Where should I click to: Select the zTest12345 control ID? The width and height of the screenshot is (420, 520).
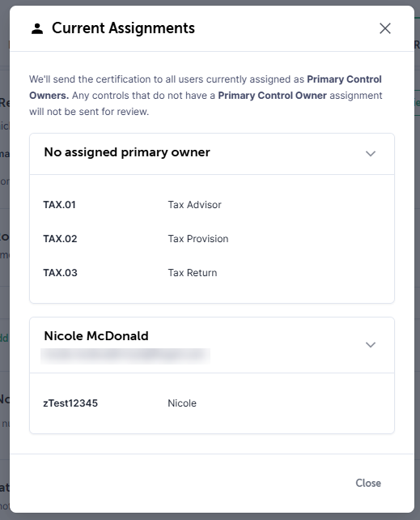point(70,403)
